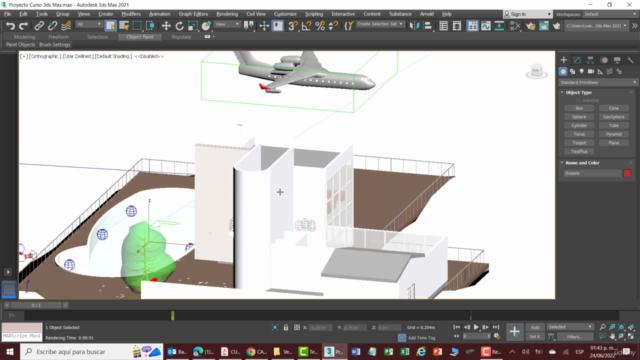Toggle Auto Key mode
The width and height of the screenshot is (640, 360).
coord(535,327)
